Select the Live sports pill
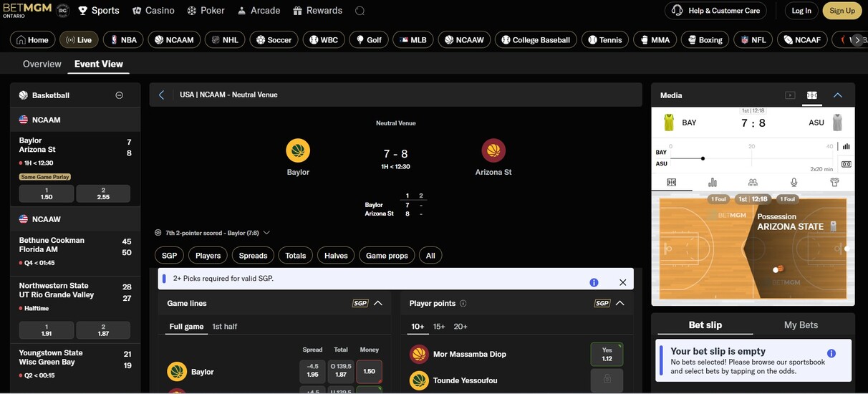 click(x=79, y=40)
